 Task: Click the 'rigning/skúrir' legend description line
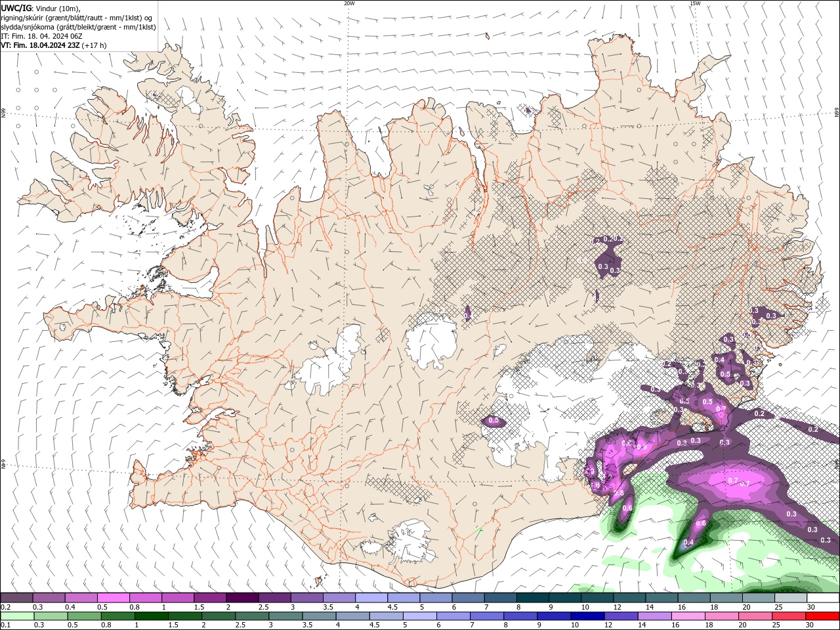coord(77,18)
